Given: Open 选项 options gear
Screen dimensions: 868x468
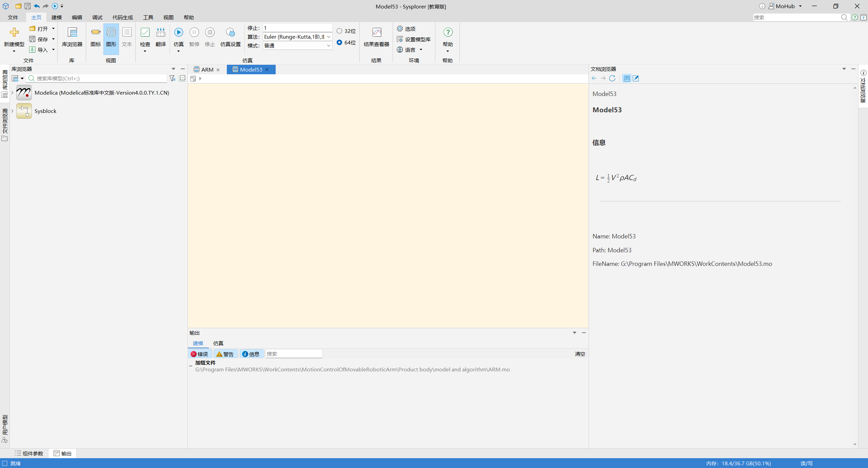Looking at the screenshot, I should click(x=406, y=29).
